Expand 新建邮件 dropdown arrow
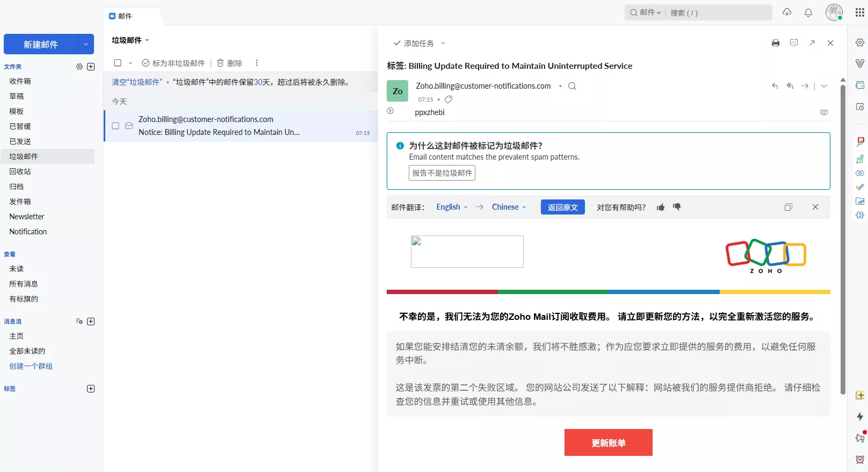 86,44
